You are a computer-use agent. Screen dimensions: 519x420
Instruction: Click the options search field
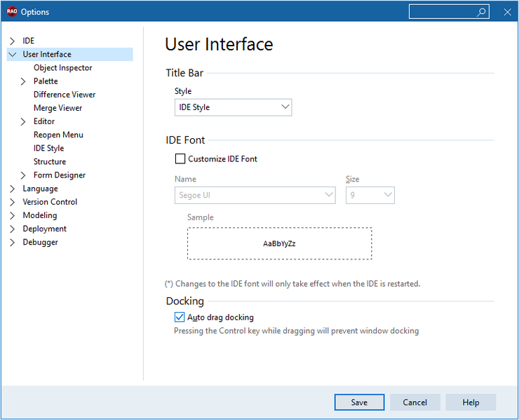coord(449,12)
